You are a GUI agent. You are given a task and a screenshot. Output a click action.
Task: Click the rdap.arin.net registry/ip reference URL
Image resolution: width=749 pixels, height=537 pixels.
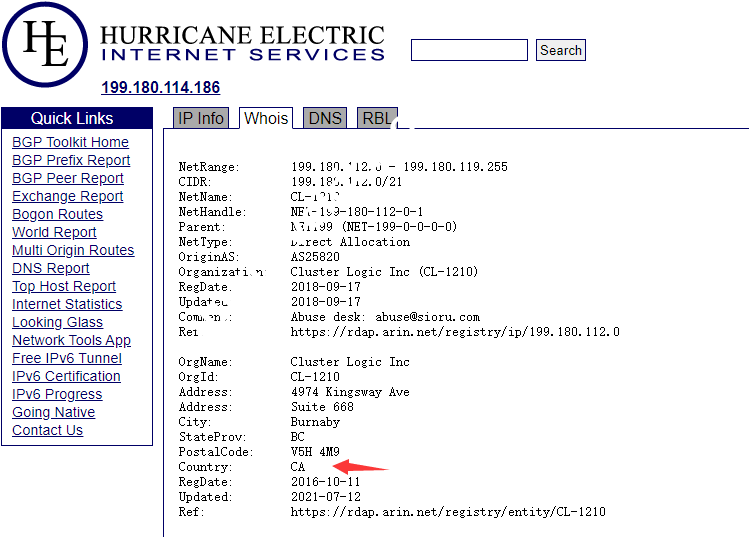[455, 332]
